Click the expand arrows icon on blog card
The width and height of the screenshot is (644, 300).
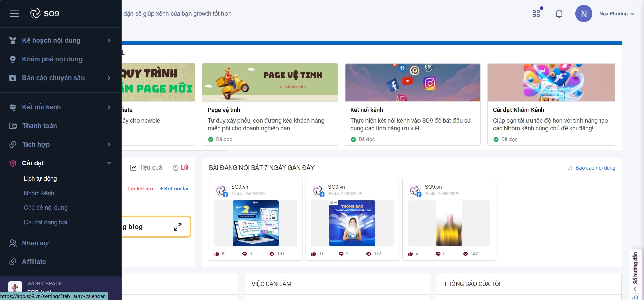point(178,227)
